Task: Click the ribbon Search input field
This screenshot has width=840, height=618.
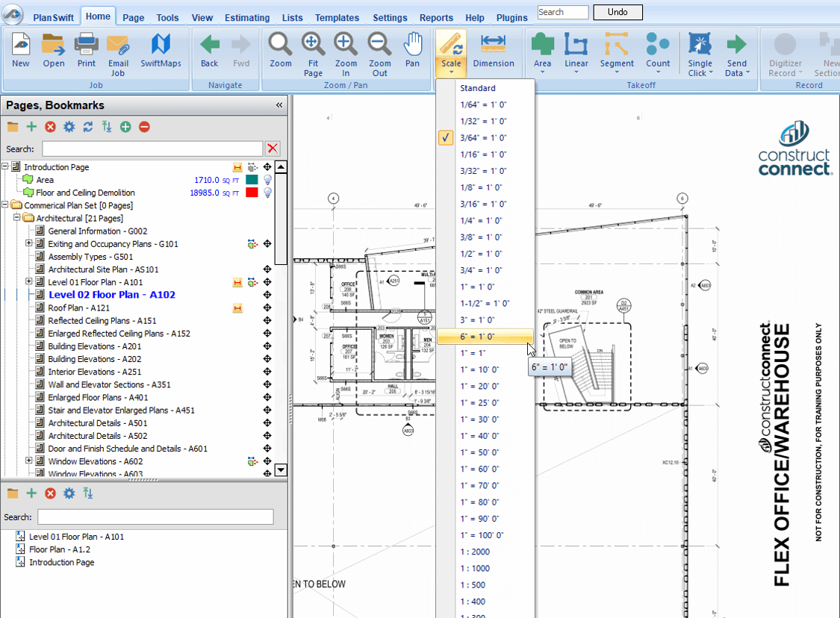Action: pos(563,13)
